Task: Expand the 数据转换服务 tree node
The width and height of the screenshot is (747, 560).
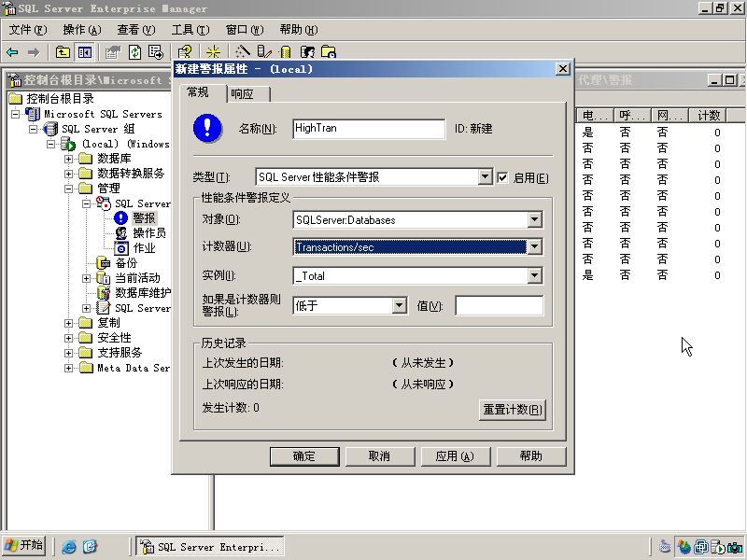Action: (68, 174)
